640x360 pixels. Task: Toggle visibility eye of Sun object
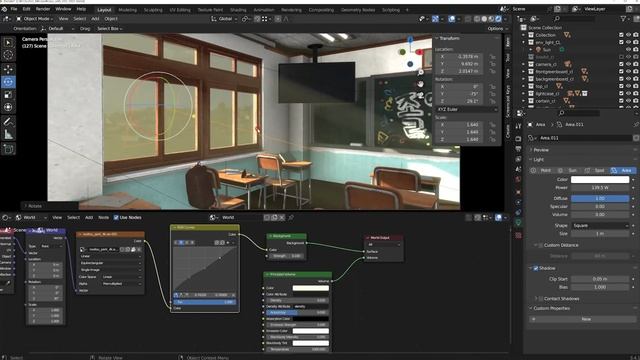[629, 49]
